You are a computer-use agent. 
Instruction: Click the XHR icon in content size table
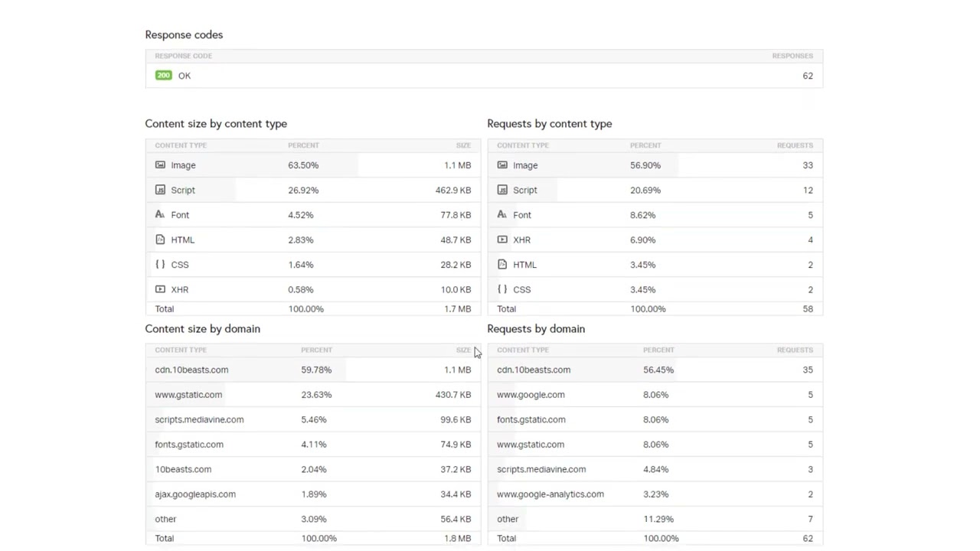(160, 289)
